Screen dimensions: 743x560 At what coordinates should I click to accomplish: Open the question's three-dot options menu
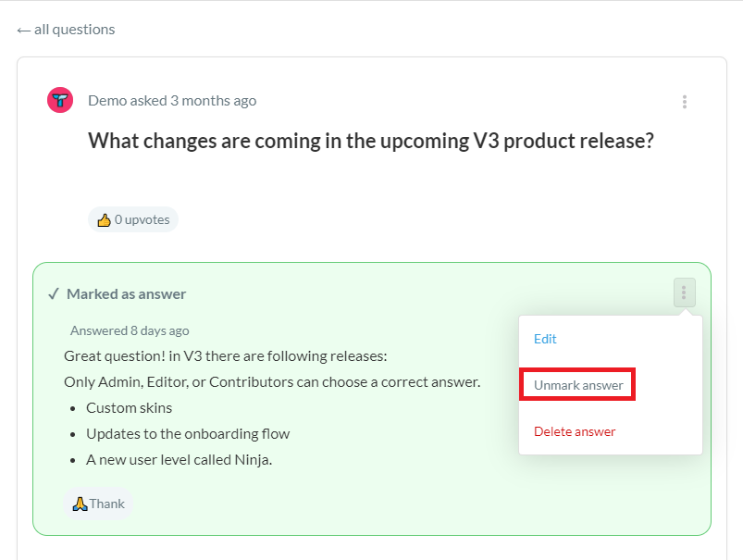[x=684, y=102]
